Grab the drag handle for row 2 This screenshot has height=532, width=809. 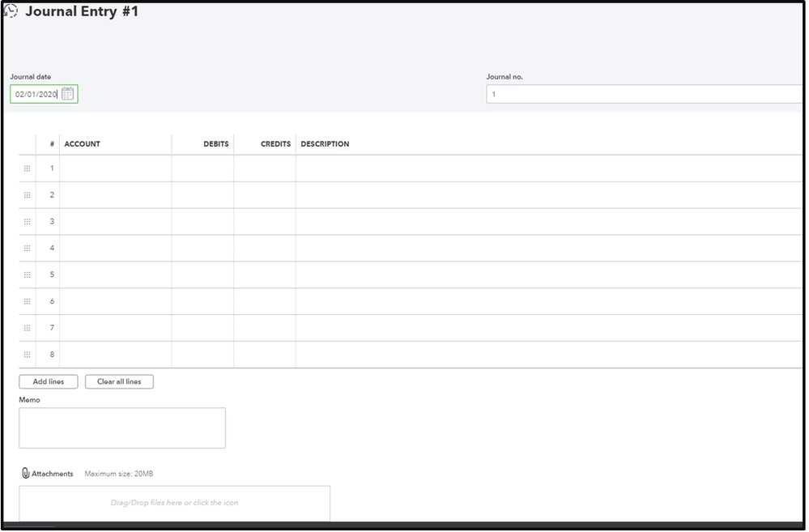tap(28, 195)
